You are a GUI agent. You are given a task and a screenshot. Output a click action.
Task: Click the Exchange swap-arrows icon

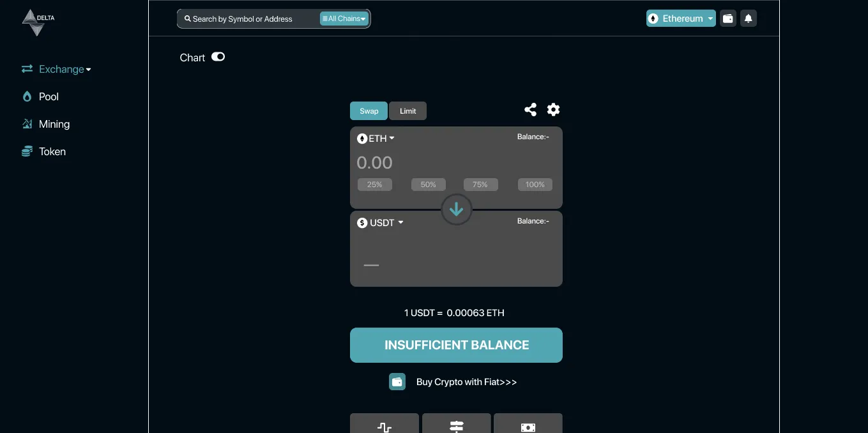pos(27,68)
